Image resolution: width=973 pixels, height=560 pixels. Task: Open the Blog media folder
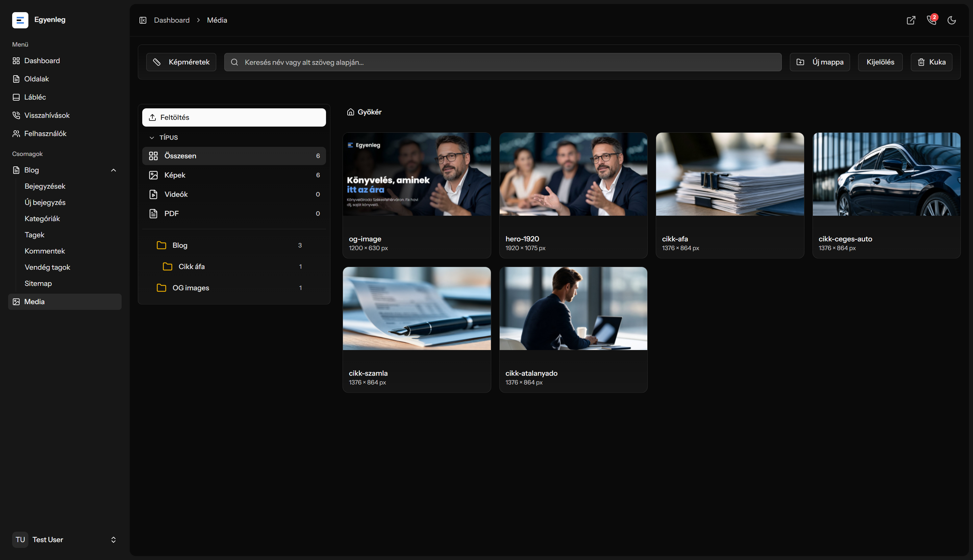pos(229,245)
